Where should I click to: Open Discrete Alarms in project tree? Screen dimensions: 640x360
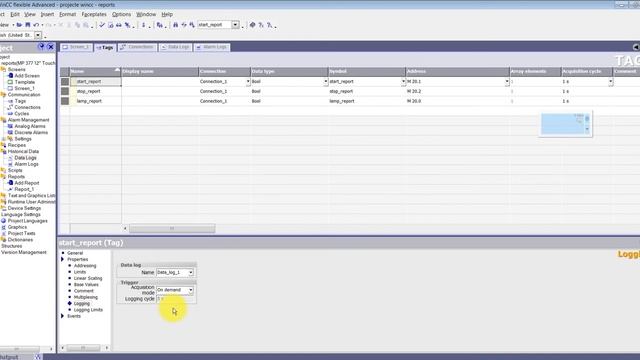coord(31,132)
